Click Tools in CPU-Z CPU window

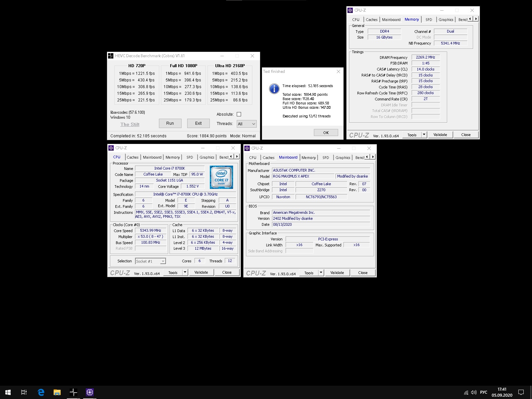click(x=173, y=272)
